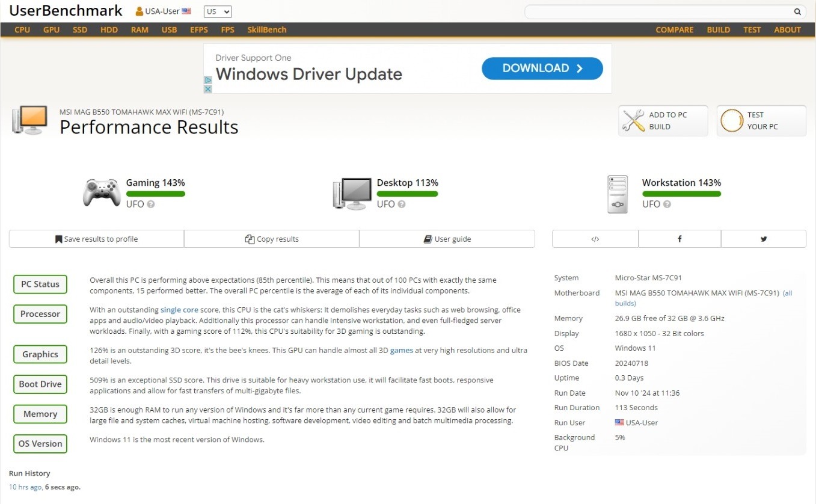Screen dimensions: 816x504
Task: Go to the ABOUT page
Action: point(788,29)
